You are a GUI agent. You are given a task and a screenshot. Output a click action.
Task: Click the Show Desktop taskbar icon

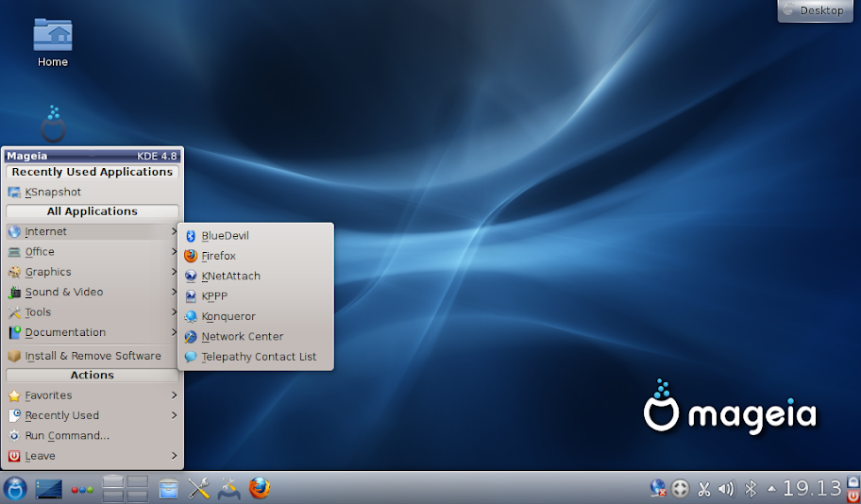(49, 489)
